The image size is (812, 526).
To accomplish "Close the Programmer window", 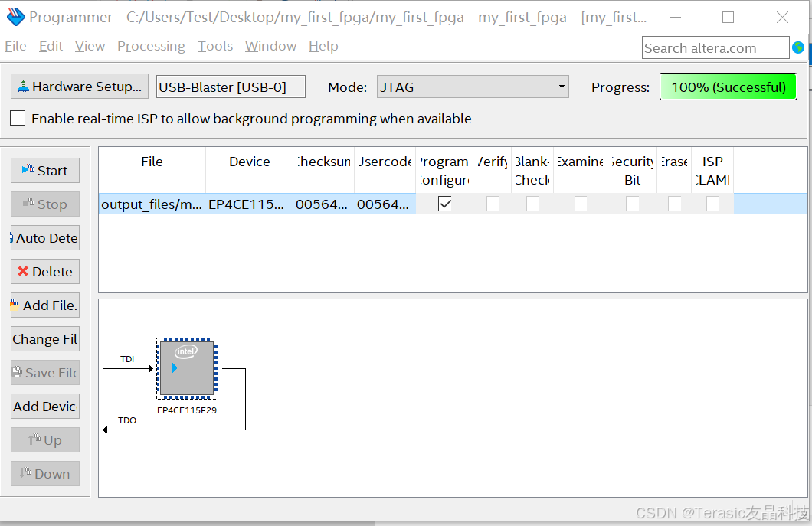I will click(x=782, y=17).
